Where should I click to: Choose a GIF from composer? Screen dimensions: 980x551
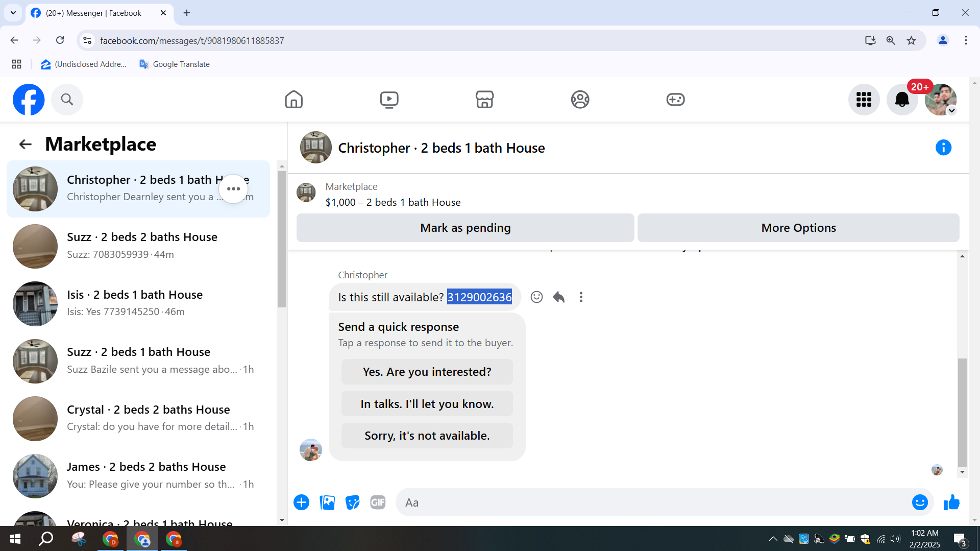coord(378,502)
